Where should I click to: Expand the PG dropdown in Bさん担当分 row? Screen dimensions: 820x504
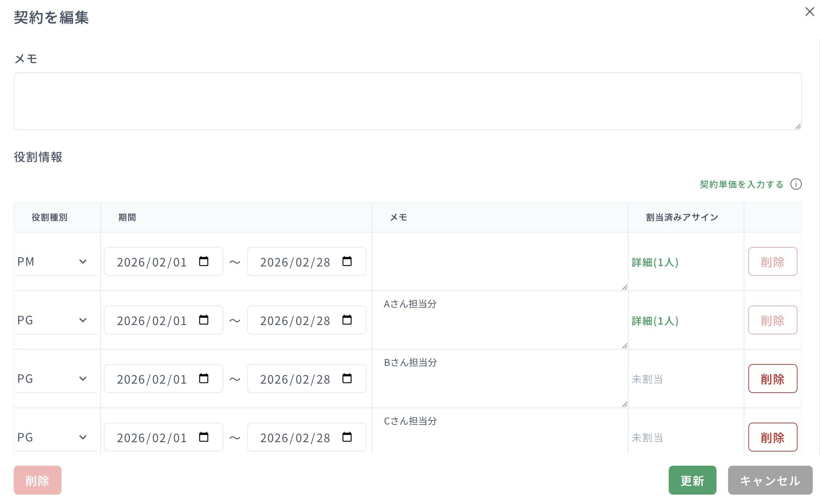click(x=57, y=379)
